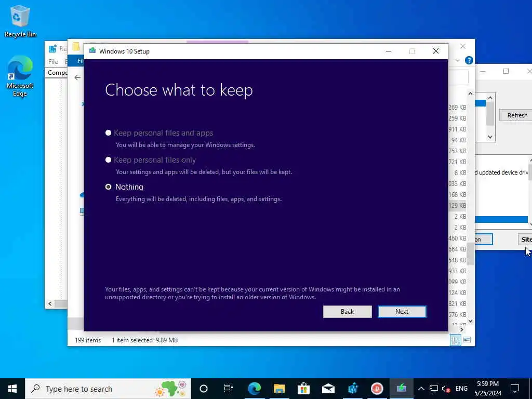The height and width of the screenshot is (399, 532).
Task: Open Cortana from the taskbar
Action: click(204, 389)
